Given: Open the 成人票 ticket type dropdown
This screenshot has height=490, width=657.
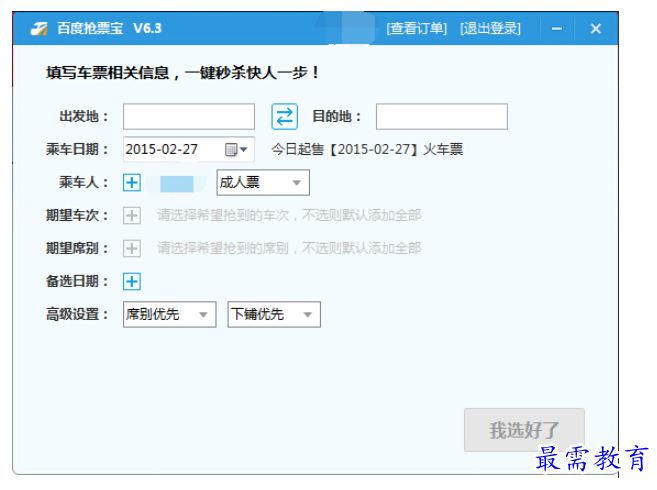Looking at the screenshot, I should pos(263,183).
